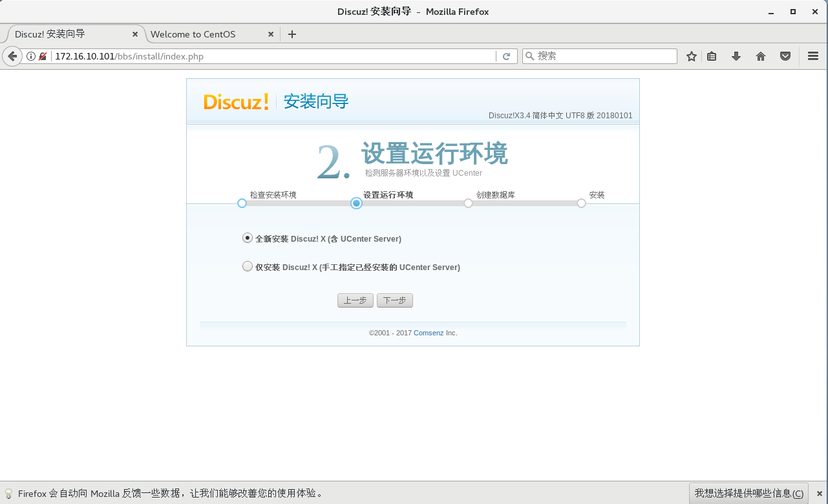Click the search magnifier icon
This screenshot has width=828, height=504.
[529, 56]
